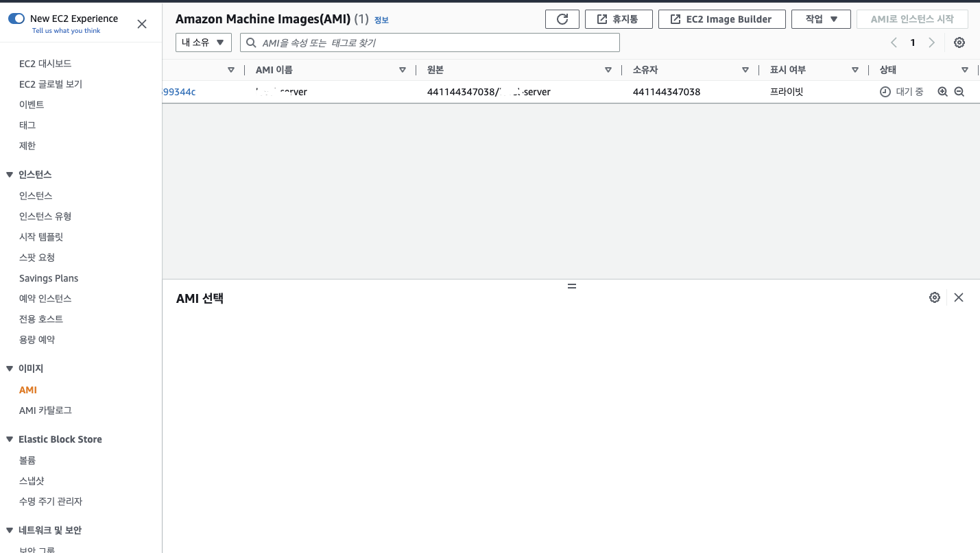Open detail panel settings gear

pyautogui.click(x=934, y=297)
